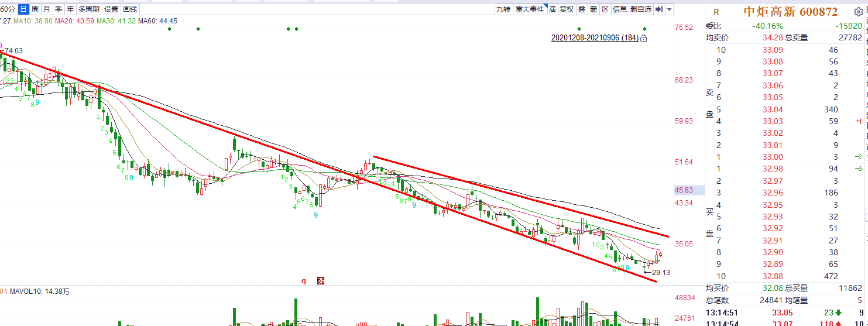Screen dimensions: 868x326
Task: Click the R margin-trading badge
Action: click(716, 12)
